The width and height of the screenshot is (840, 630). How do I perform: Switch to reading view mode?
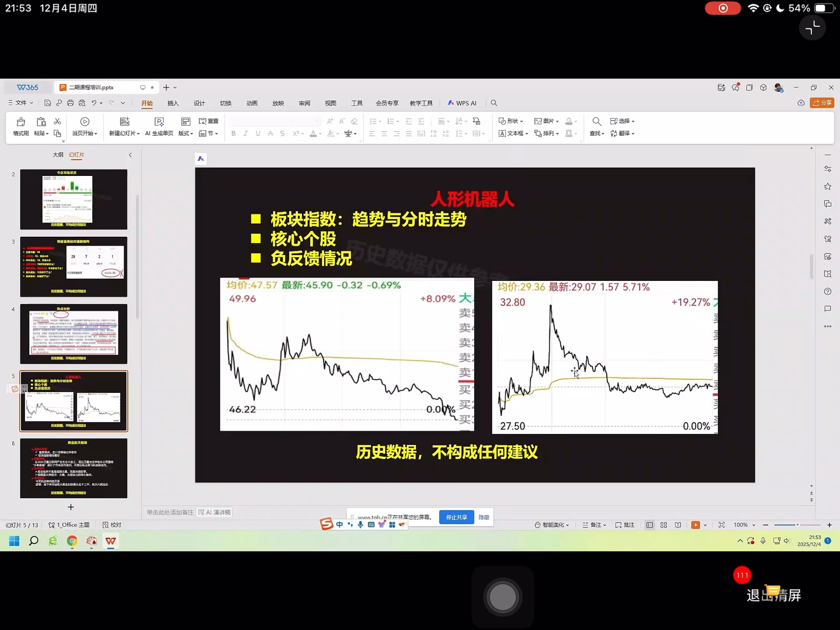click(678, 525)
